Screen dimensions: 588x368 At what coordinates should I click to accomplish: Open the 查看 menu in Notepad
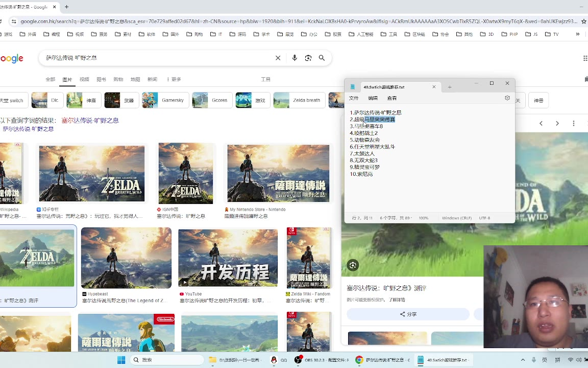pyautogui.click(x=392, y=98)
